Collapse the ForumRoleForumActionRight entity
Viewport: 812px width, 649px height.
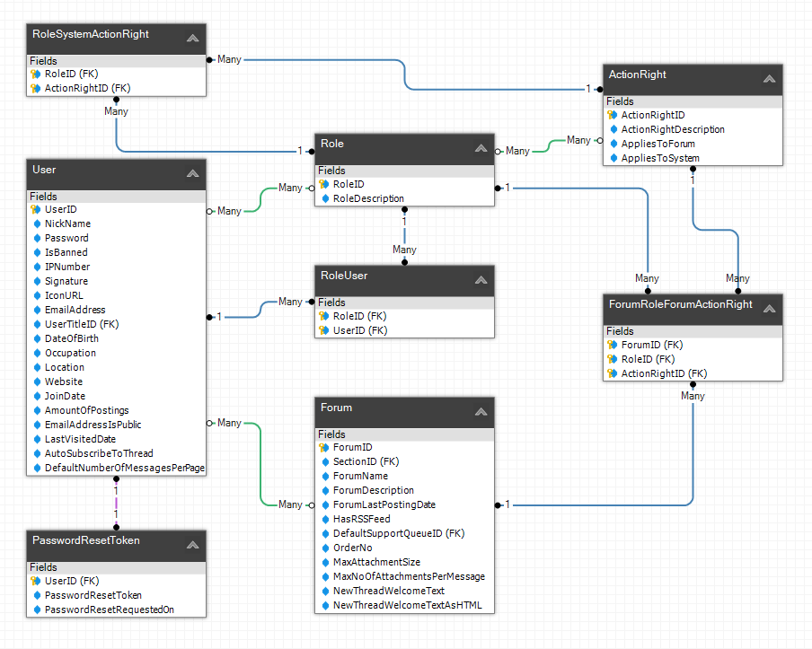click(770, 309)
